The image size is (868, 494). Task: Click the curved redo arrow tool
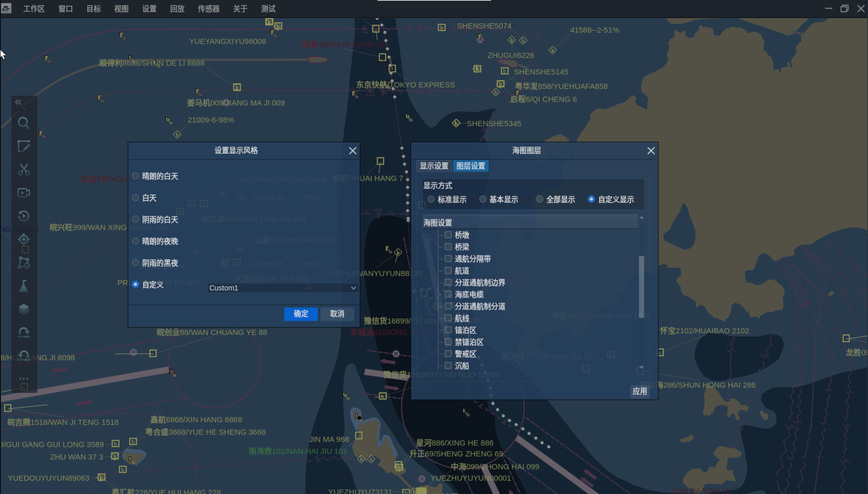(24, 332)
